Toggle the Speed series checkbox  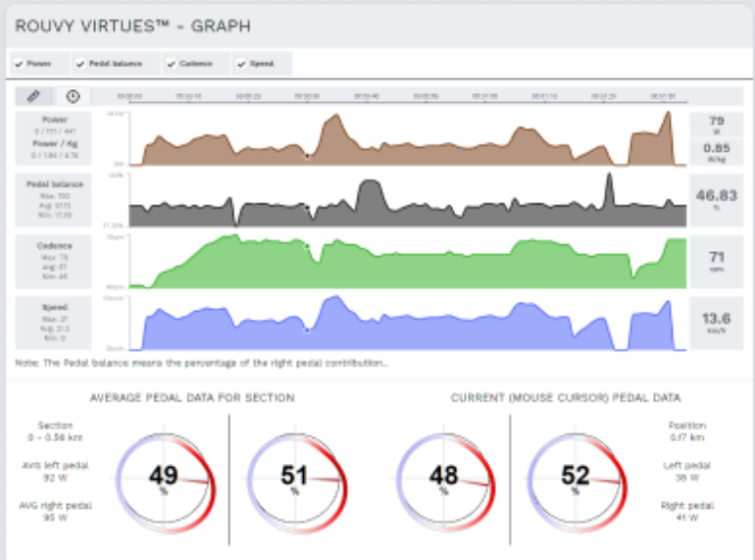coord(242,64)
